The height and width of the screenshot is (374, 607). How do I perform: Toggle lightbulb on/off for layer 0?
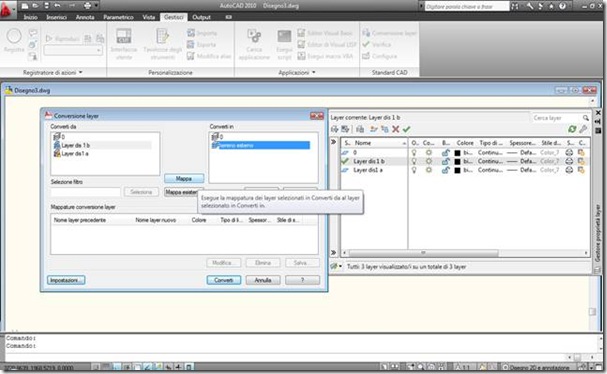(414, 153)
